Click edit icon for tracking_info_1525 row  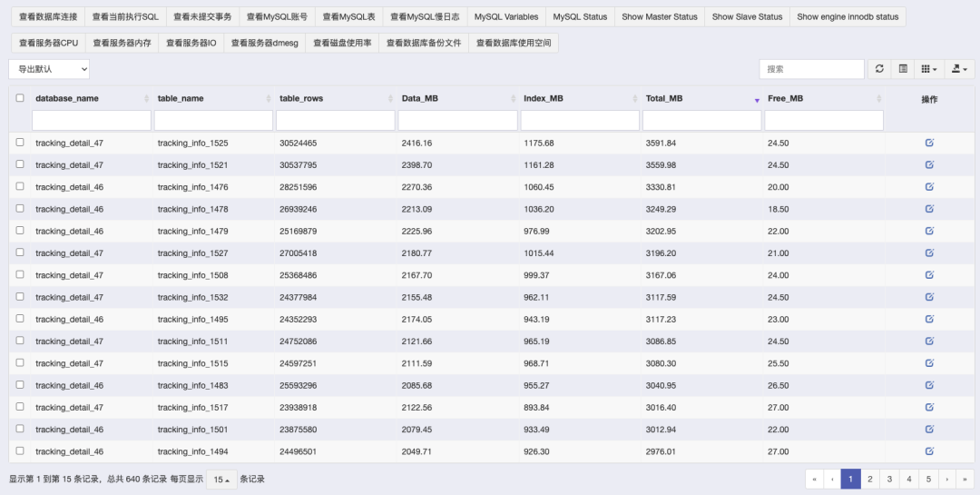click(929, 143)
